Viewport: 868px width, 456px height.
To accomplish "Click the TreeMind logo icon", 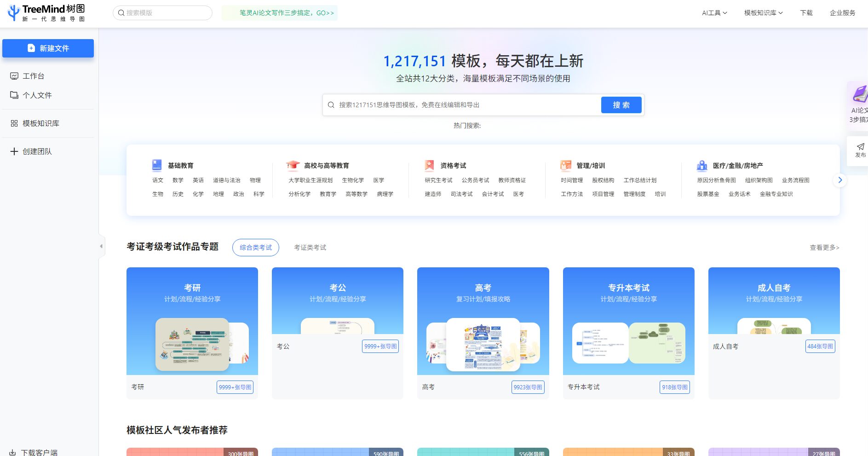I will pyautogui.click(x=14, y=12).
